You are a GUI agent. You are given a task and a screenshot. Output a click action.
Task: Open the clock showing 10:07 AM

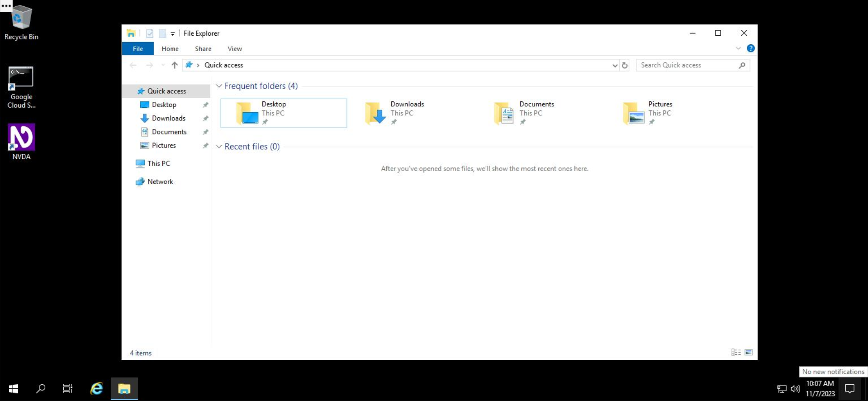(820, 388)
